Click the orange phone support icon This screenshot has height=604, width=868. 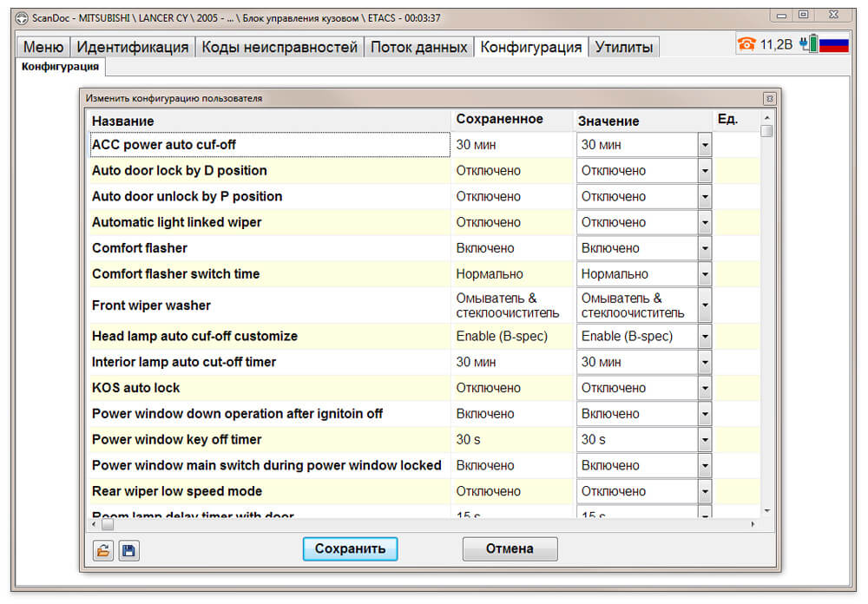[x=746, y=43]
